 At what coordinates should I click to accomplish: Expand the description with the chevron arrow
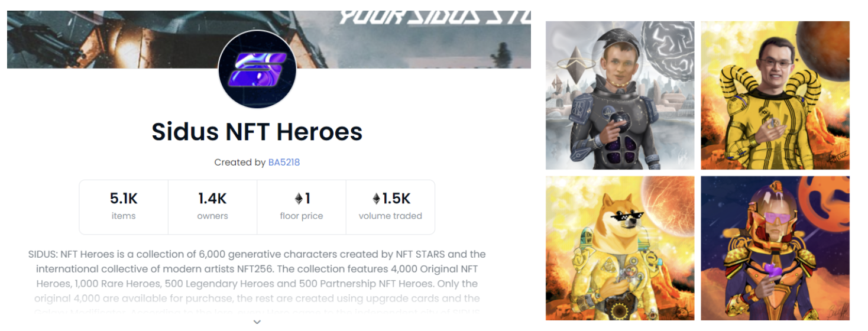tap(257, 322)
